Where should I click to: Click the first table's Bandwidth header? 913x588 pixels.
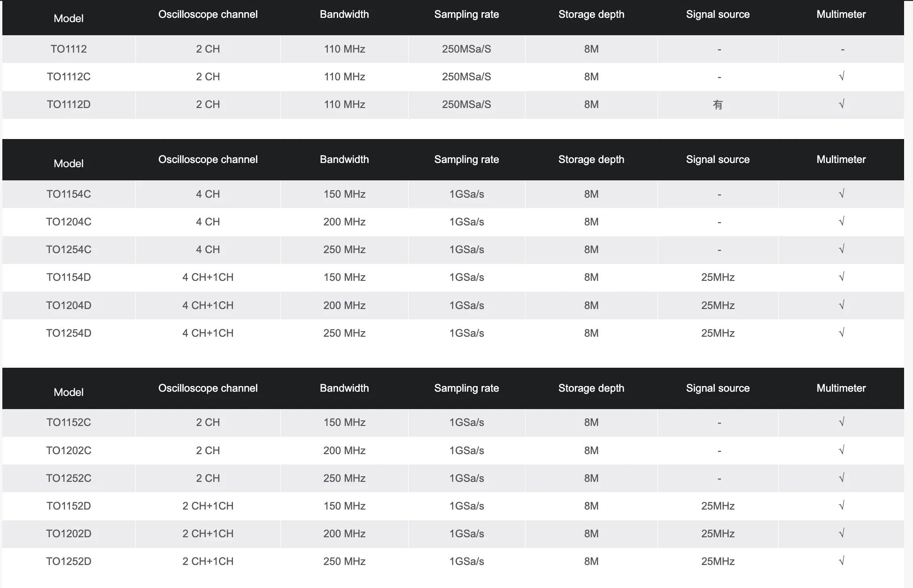[x=344, y=15]
